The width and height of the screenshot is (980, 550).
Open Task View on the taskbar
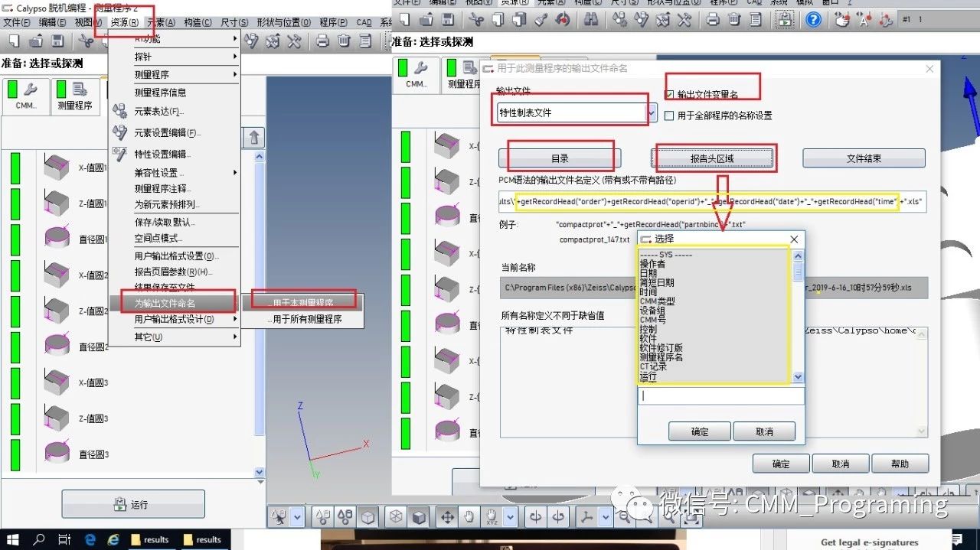pos(64,539)
